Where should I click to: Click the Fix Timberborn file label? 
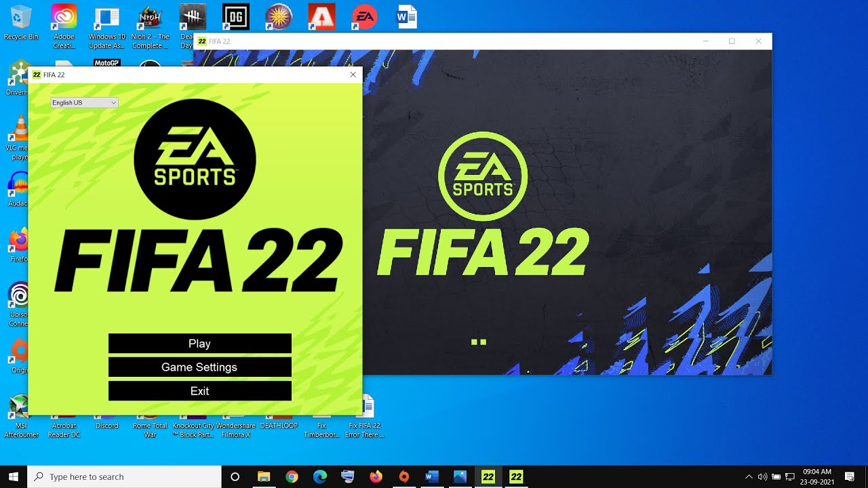(321, 430)
